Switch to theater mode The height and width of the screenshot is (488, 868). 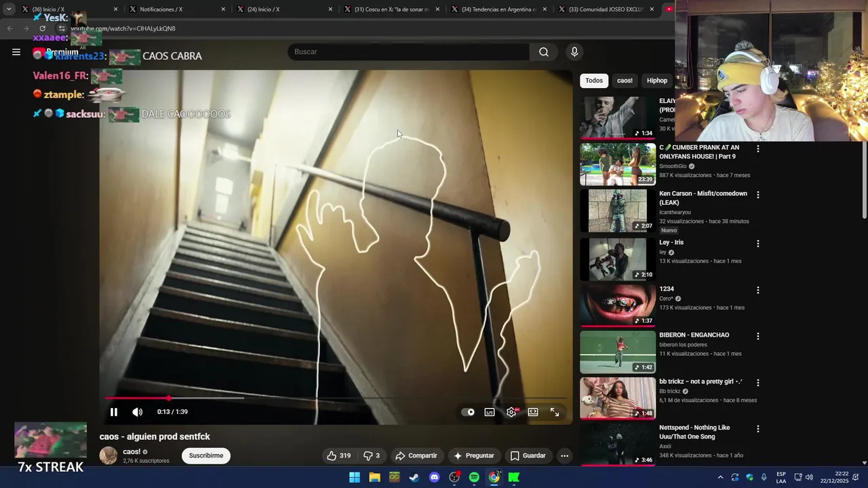point(533,412)
